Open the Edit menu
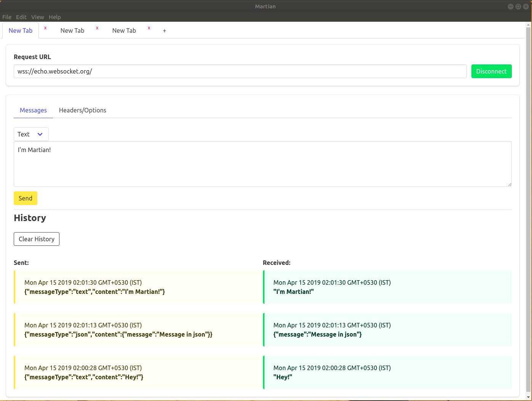 click(21, 17)
